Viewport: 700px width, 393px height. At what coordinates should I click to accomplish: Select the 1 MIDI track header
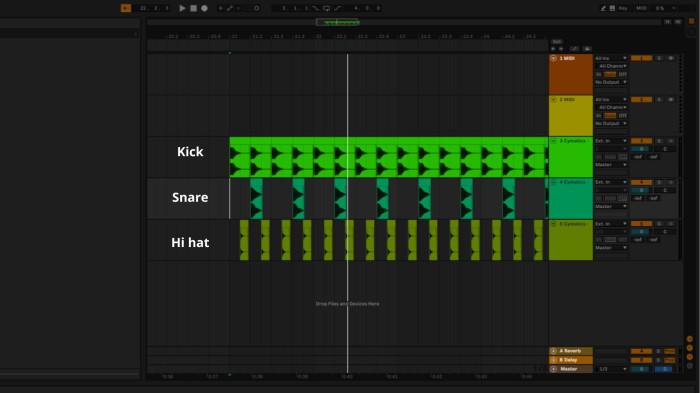tap(571, 74)
